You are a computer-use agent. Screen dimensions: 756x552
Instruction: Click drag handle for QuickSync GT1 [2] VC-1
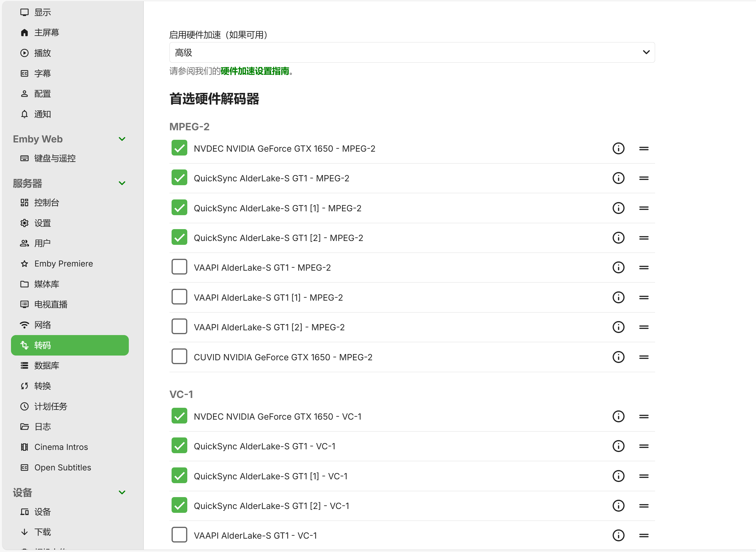pos(644,505)
